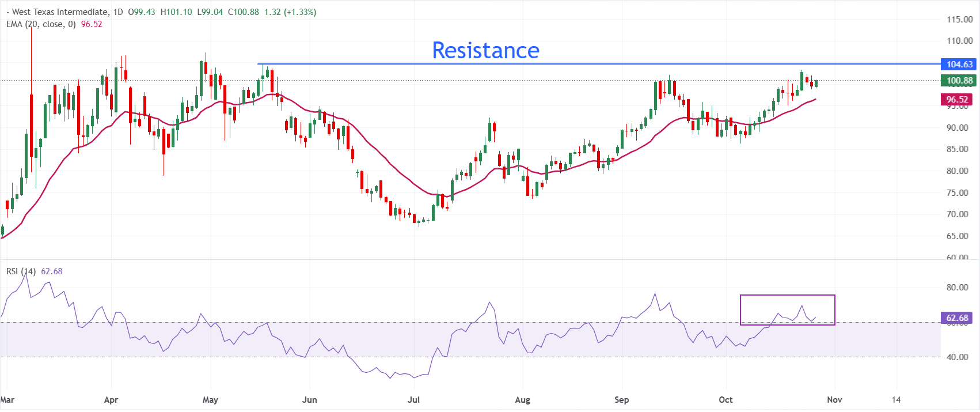The width and height of the screenshot is (980, 412).
Task: Click the Resistance text annotation
Action: tap(485, 51)
